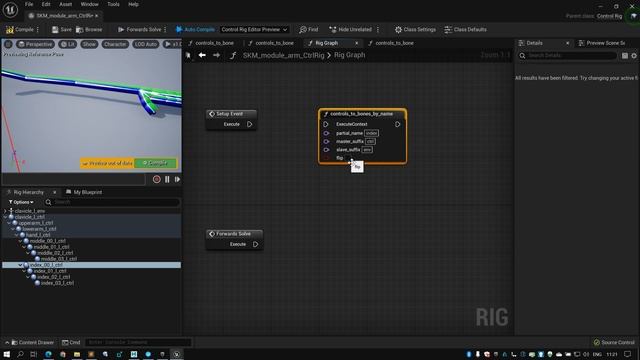Open the Window menu
The width and height of the screenshot is (640, 360).
click(x=89, y=4)
